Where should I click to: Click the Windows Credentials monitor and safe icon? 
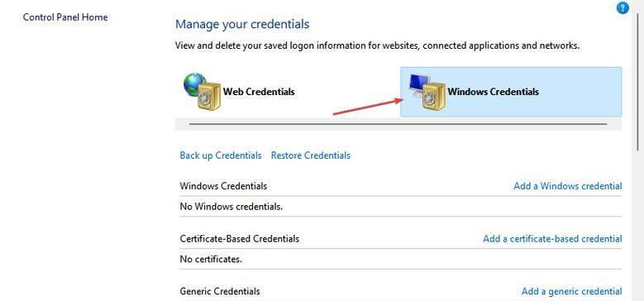pyautogui.click(x=427, y=92)
